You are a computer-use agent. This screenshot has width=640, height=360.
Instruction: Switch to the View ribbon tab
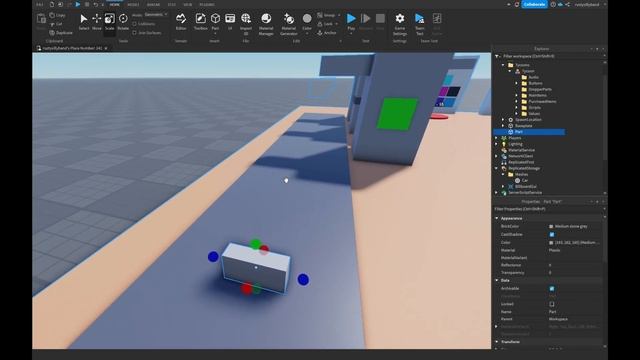click(x=187, y=4)
